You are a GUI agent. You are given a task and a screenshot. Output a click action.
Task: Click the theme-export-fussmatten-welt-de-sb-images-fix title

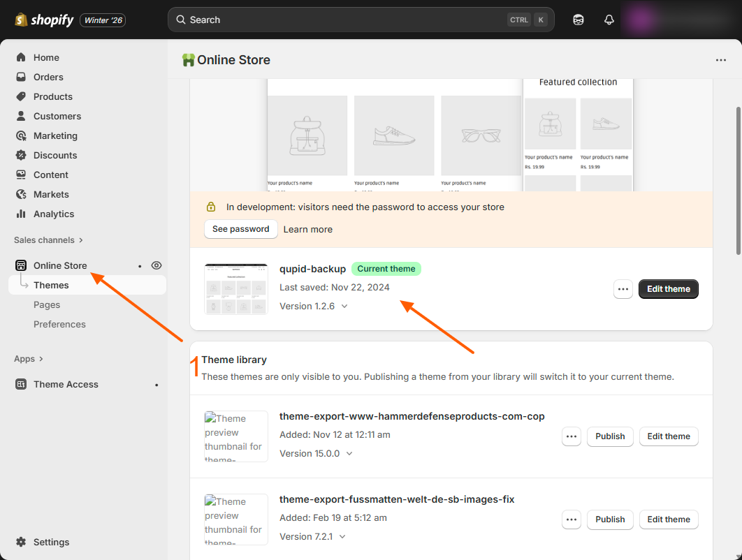click(397, 499)
